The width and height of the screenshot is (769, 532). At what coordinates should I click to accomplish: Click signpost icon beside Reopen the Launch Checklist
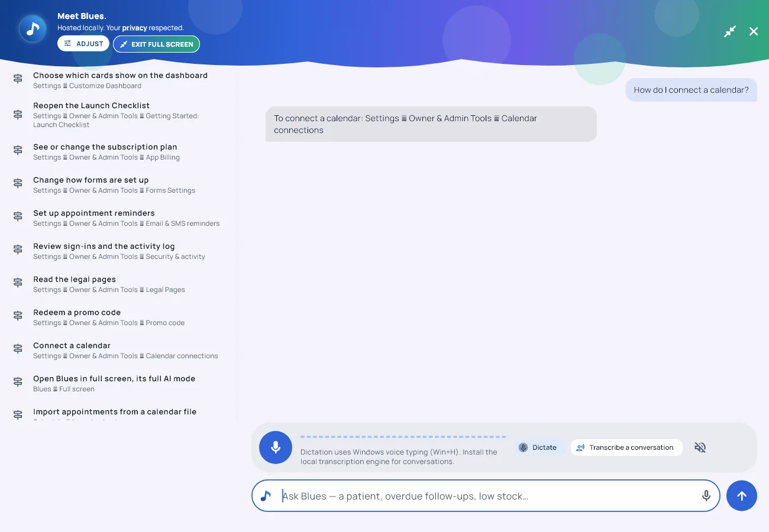click(x=18, y=115)
